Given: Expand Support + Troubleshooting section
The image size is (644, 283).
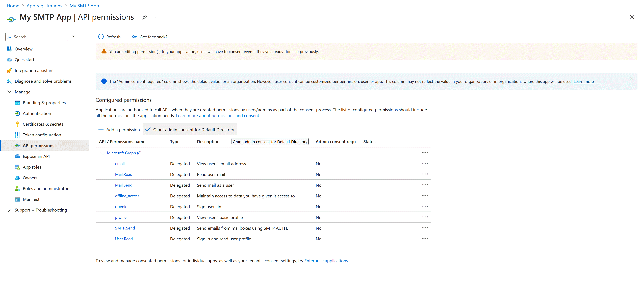Looking at the screenshot, I should [9, 210].
